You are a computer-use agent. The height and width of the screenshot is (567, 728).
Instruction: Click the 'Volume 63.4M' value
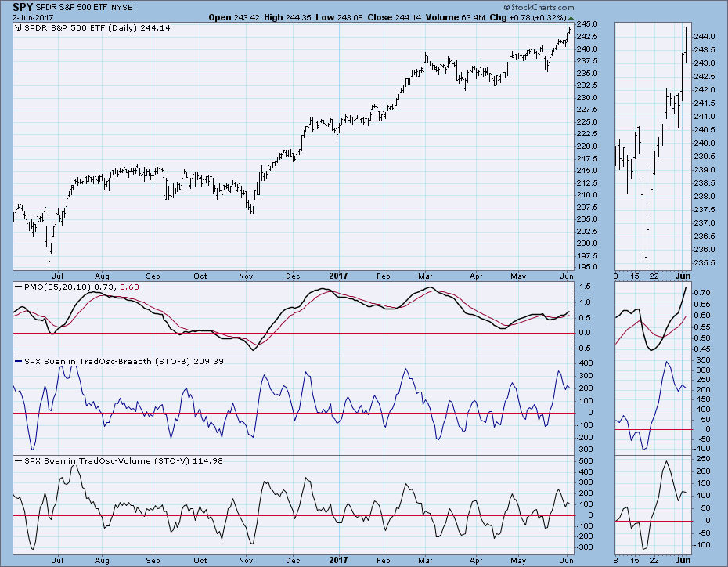(x=456, y=18)
